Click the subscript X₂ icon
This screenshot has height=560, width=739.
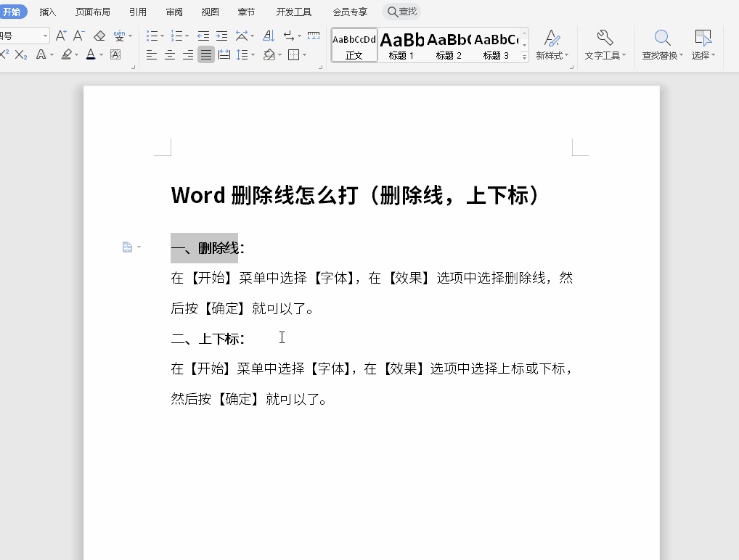[x=21, y=54]
